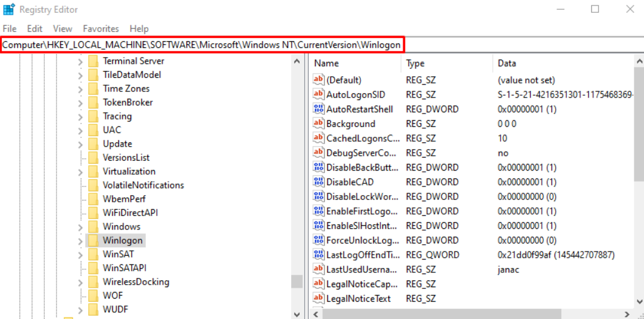Click the WirelessDocking tree item

click(x=136, y=282)
